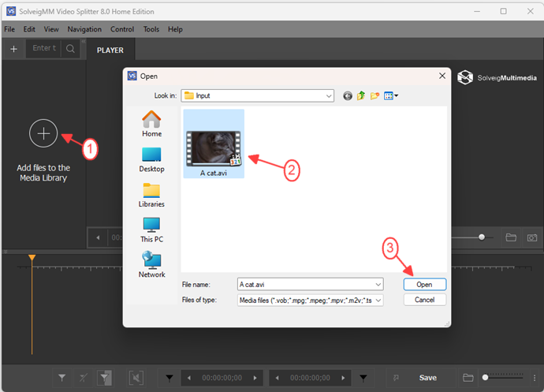The width and height of the screenshot is (544, 392).
Task: Click the pin icon left of Save
Action: [396, 378]
